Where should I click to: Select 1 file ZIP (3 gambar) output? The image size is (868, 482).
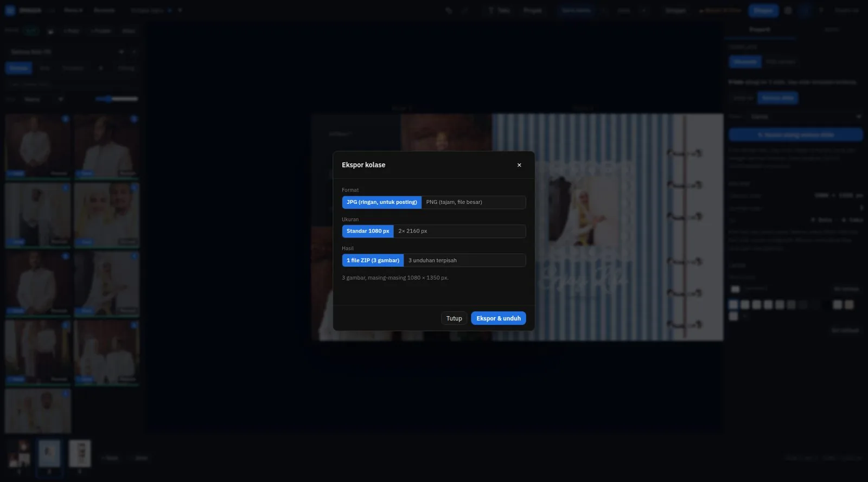(x=373, y=260)
